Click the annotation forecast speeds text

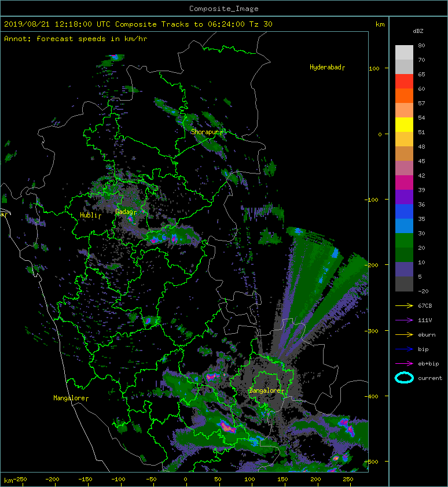76,39
